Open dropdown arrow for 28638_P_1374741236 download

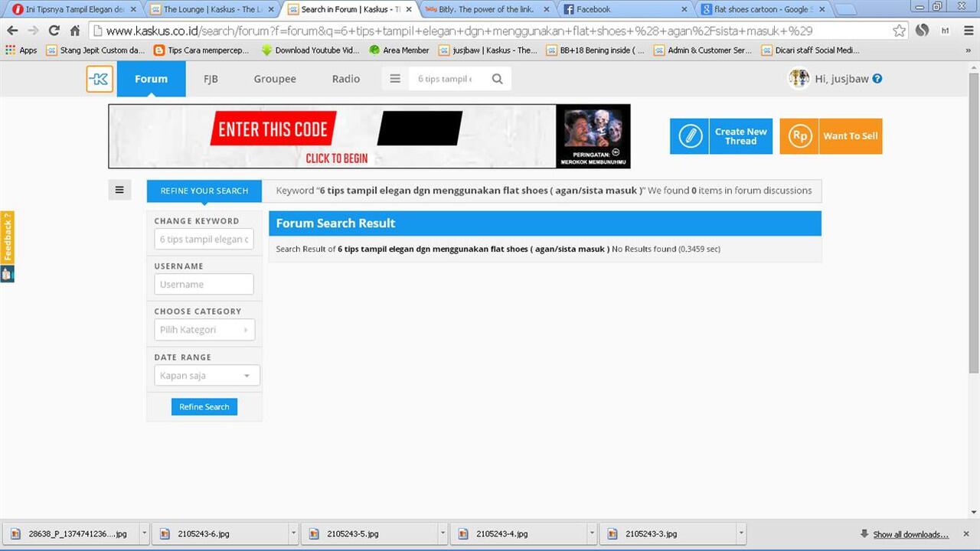click(x=144, y=533)
